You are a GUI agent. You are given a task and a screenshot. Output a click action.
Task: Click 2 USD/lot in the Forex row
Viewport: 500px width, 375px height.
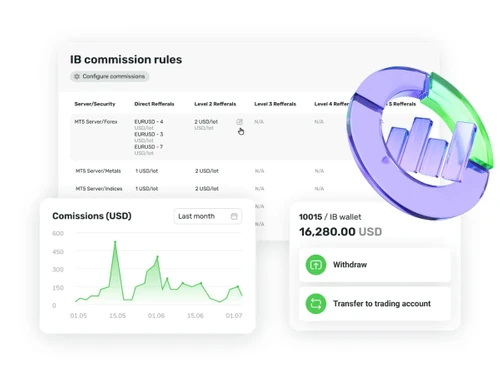206,122
